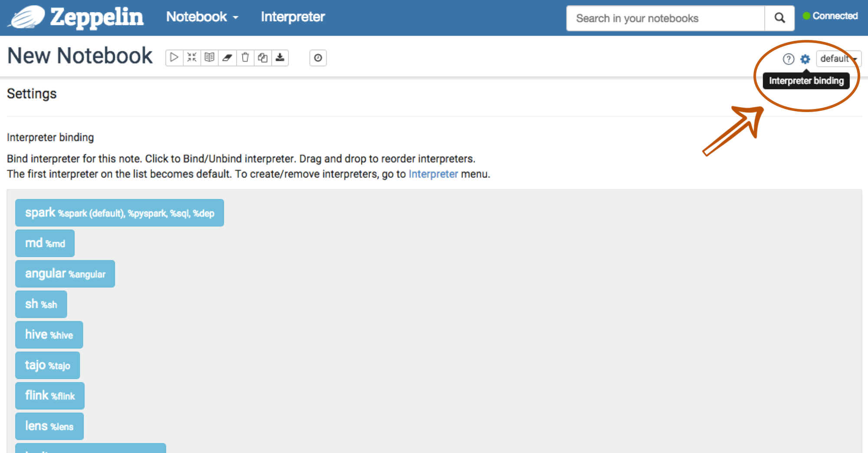Click the show/hide code icon with inward arrows

[192, 58]
